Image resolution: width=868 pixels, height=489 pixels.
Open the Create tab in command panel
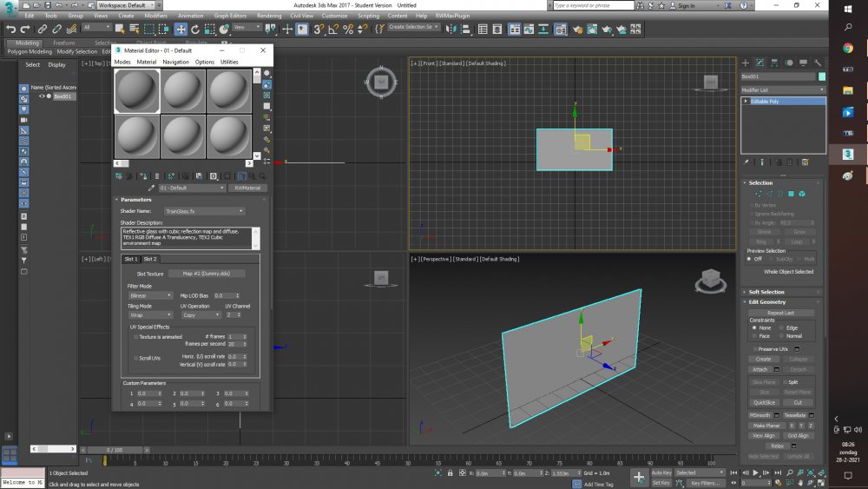pyautogui.click(x=746, y=63)
